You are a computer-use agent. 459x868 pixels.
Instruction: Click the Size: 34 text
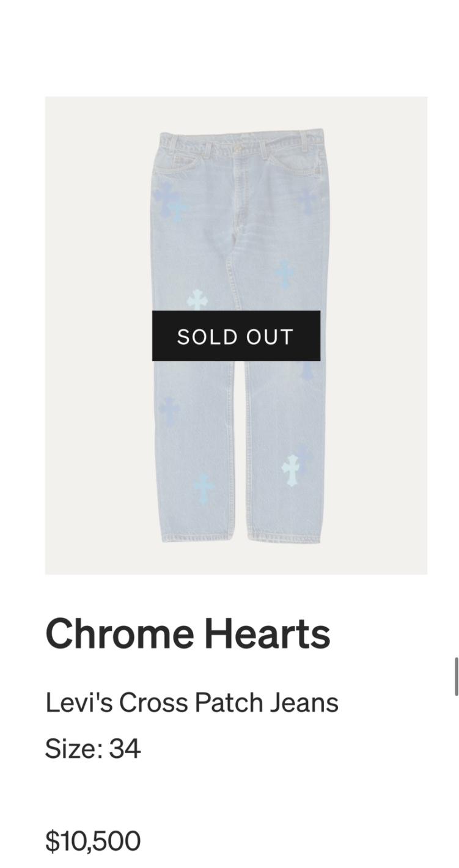93,748
